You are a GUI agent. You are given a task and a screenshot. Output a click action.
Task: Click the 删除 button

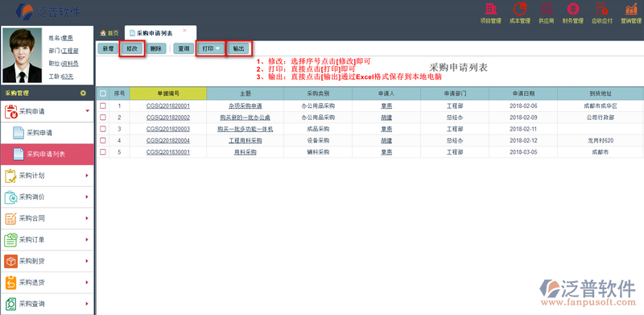pos(156,48)
